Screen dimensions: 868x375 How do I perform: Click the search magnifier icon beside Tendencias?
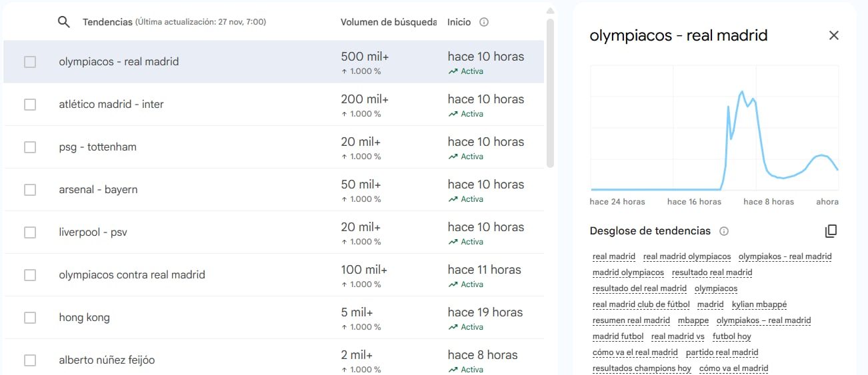click(64, 22)
